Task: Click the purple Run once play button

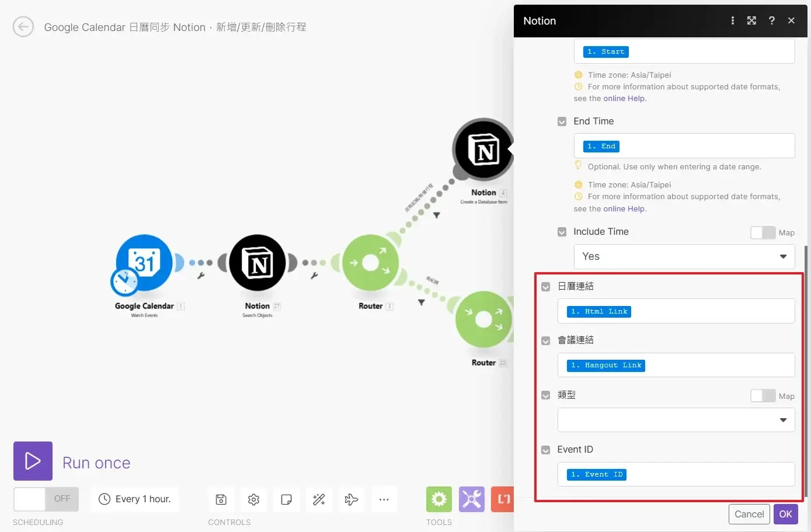Action: point(33,461)
